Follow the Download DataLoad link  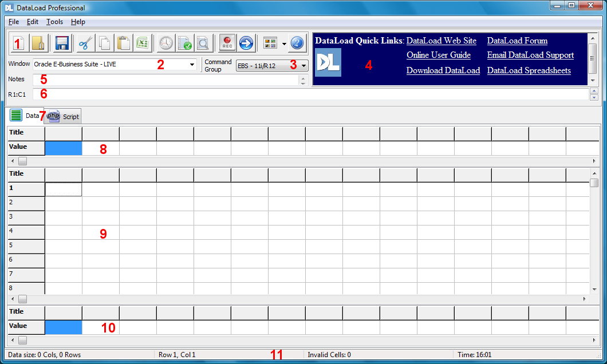pyautogui.click(x=443, y=70)
